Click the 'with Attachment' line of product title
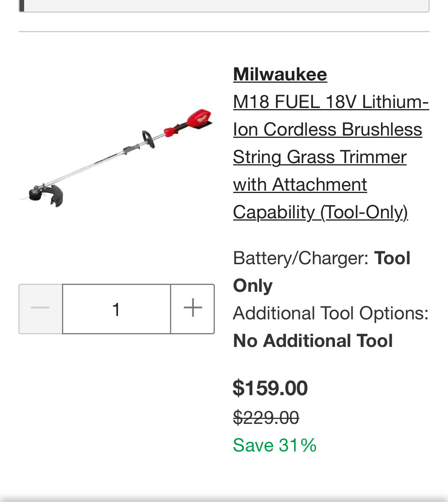Screen dimensions: 448x502 click(300, 185)
